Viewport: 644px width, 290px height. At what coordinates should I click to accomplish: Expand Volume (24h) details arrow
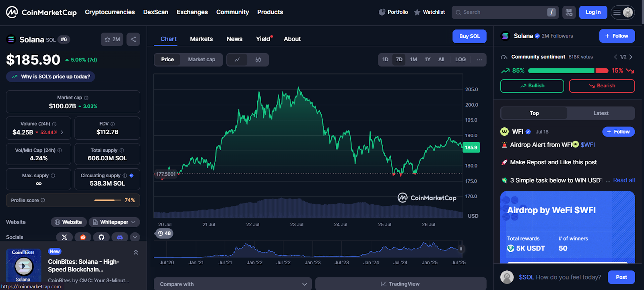[x=62, y=132]
